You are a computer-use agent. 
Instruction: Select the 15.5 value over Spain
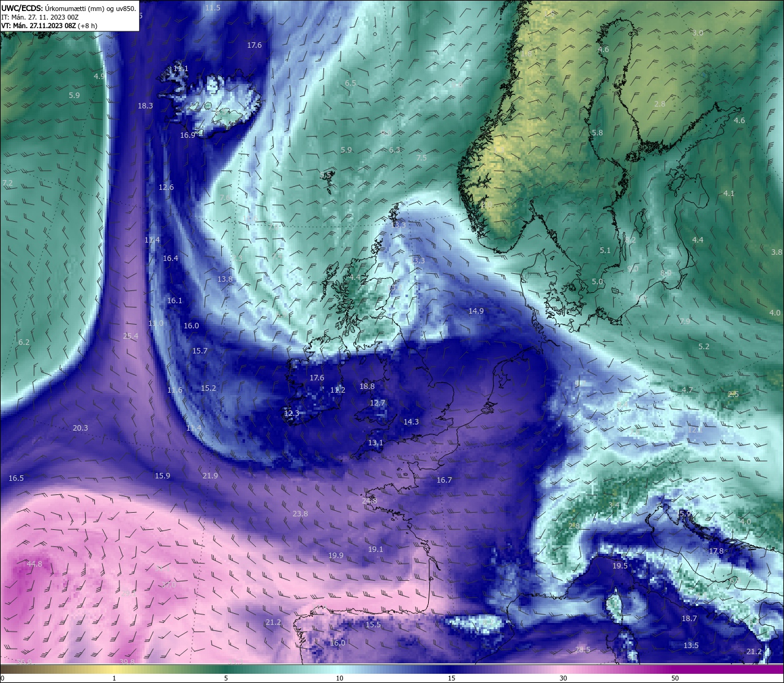tap(373, 624)
